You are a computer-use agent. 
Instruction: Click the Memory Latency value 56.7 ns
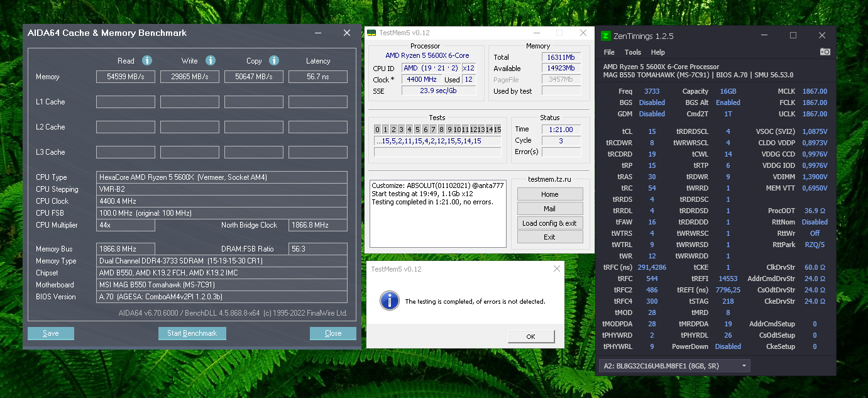pyautogui.click(x=318, y=77)
